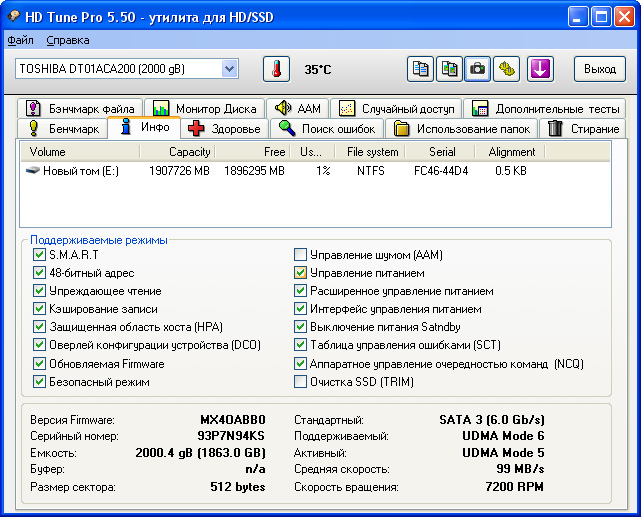
Task: Click the 1896295 MB free value
Action: pyautogui.click(x=254, y=170)
